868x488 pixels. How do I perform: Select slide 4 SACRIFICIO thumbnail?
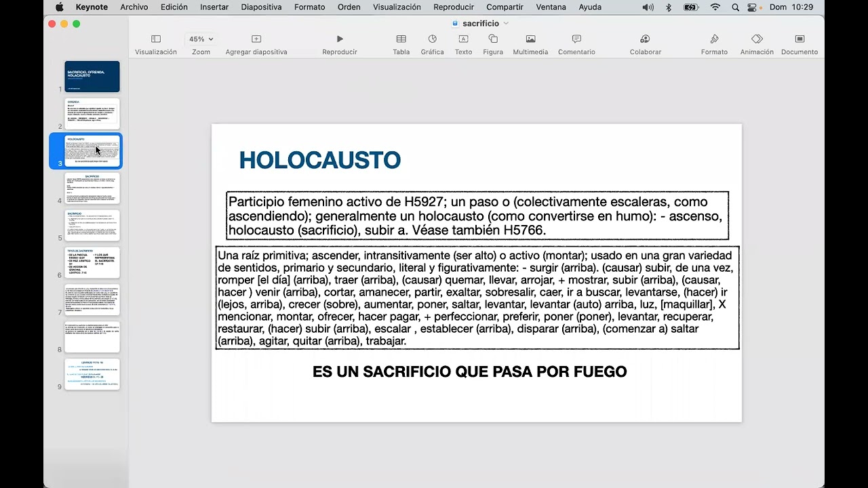pyautogui.click(x=92, y=188)
